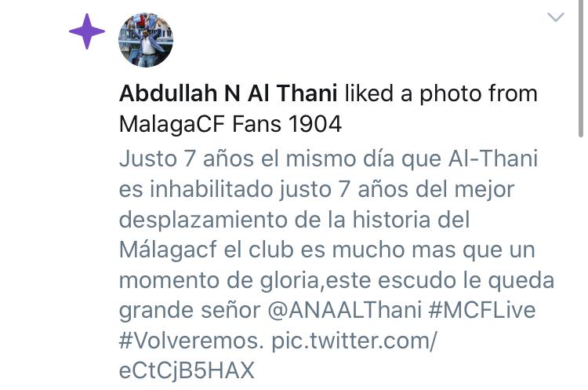
Task: Open the tweet at 'Justo 7 años el mismo día'
Action: 256,159
